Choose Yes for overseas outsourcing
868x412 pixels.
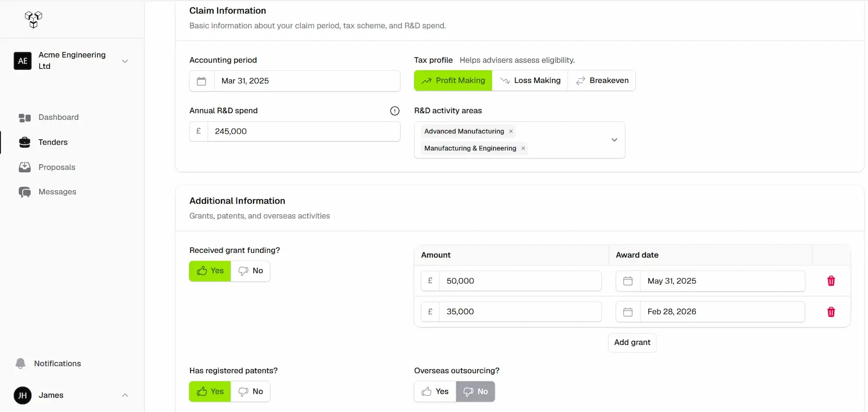[435, 392]
